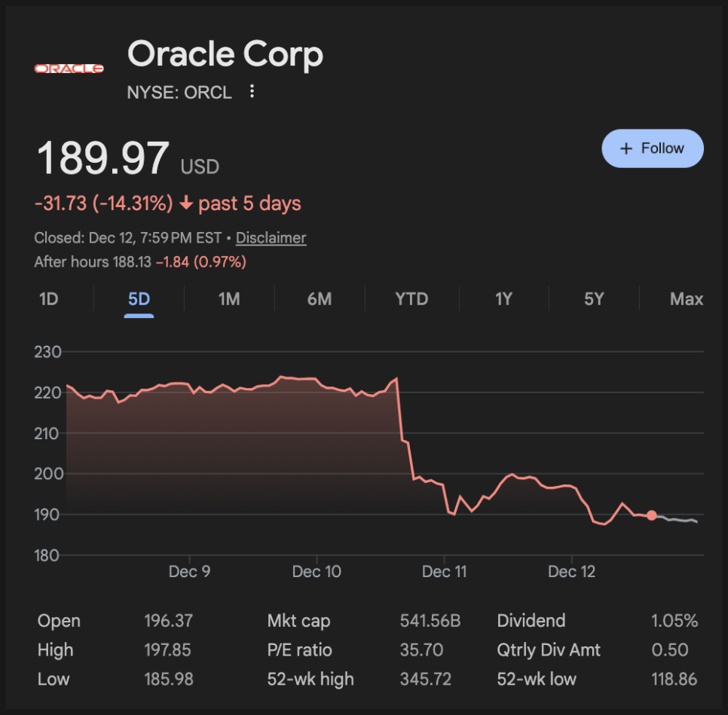Switch to the 6M chart view
The height and width of the screenshot is (715, 728).
320,299
